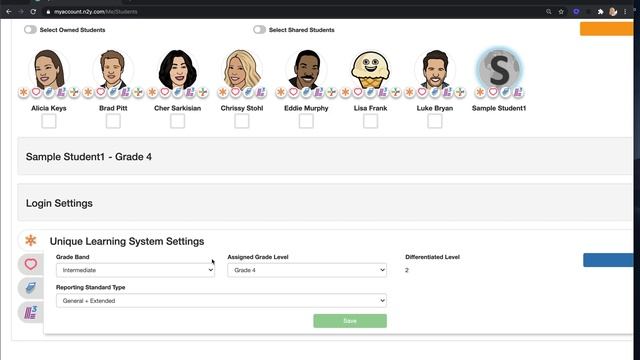The width and height of the screenshot is (640, 360).
Task: Click Unique Learning System Settings heading
Action: pos(127,241)
